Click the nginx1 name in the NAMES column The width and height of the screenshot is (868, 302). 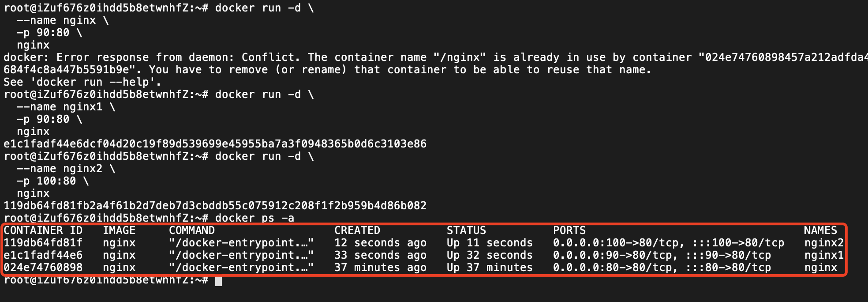[x=823, y=255]
